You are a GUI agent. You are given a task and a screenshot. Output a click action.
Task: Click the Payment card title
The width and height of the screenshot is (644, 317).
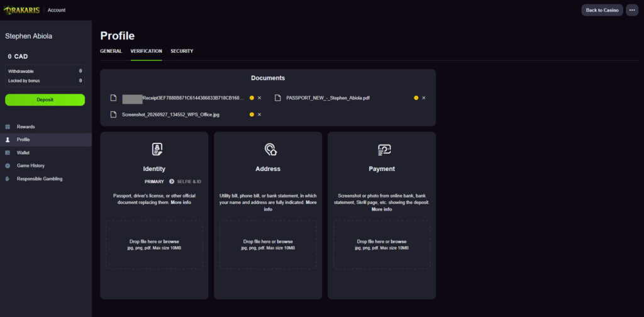(x=382, y=169)
